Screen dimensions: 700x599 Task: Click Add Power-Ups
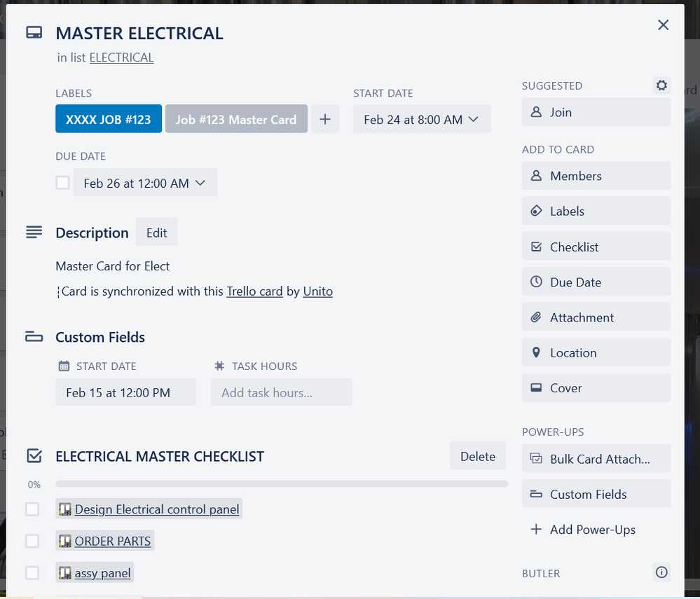(x=596, y=530)
